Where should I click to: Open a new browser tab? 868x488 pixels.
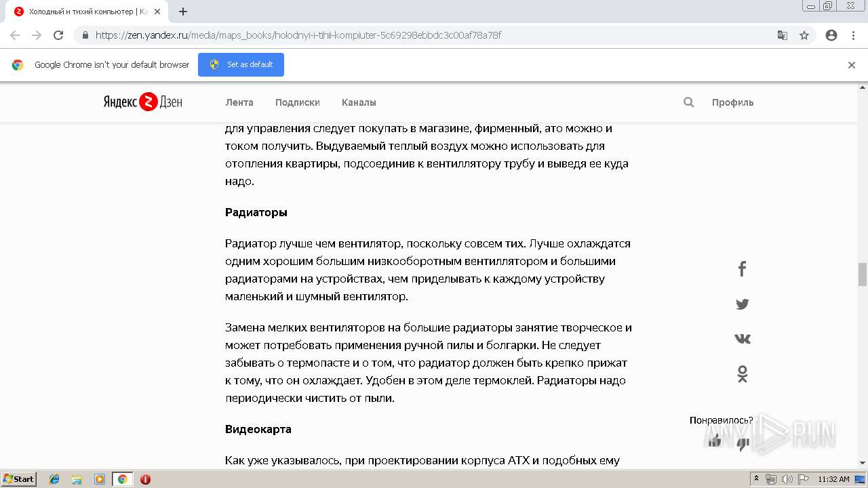(x=183, y=12)
